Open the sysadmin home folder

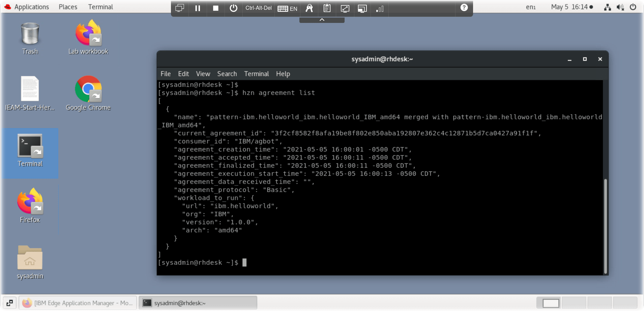tap(30, 263)
